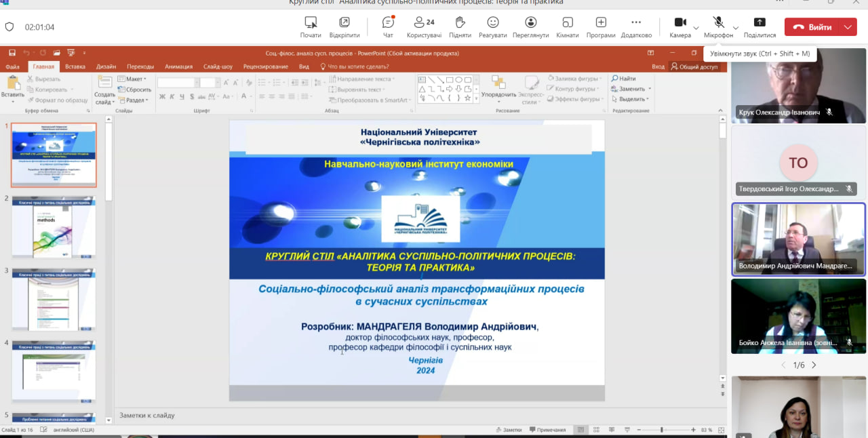The width and height of the screenshot is (868, 438).
Task: Go to next participants page arrow
Action: pos(814,365)
